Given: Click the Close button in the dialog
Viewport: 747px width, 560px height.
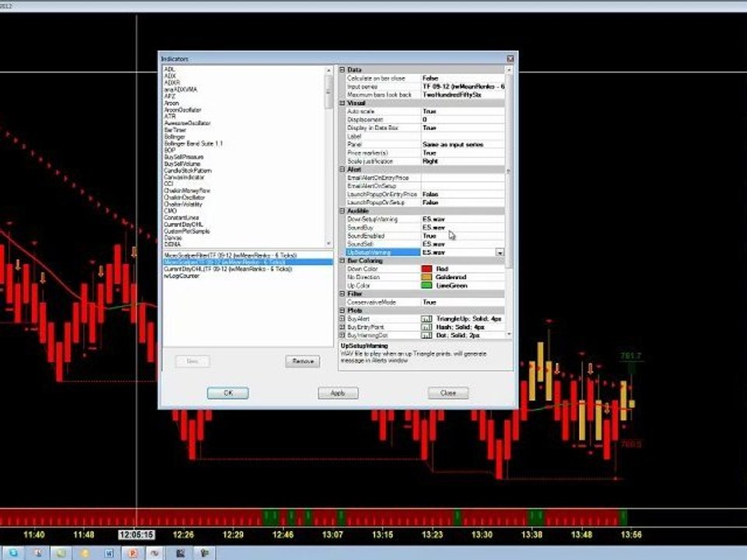Looking at the screenshot, I should 448,393.
